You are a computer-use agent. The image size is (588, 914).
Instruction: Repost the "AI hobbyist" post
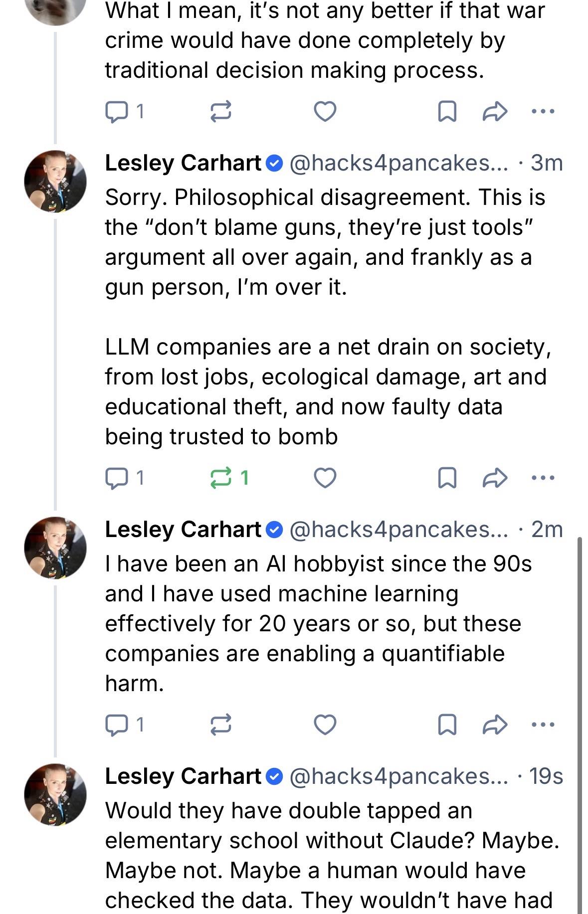coord(220,725)
